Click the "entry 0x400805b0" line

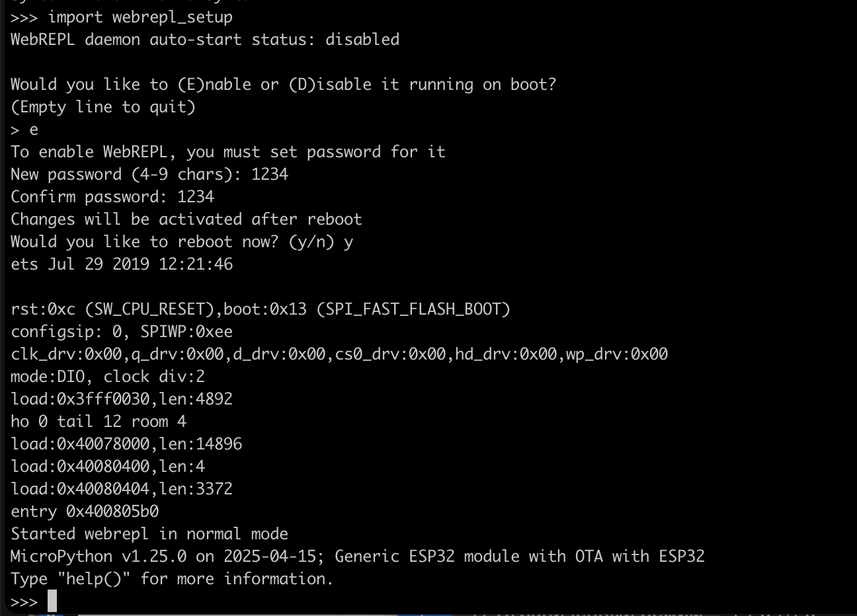tap(85, 512)
